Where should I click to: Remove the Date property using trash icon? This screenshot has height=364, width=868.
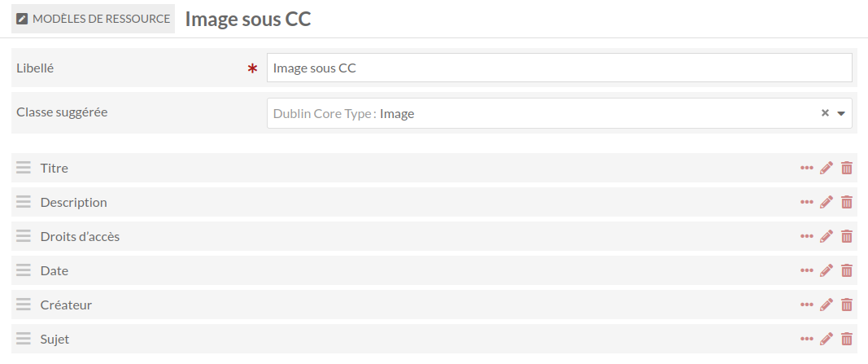click(x=846, y=270)
